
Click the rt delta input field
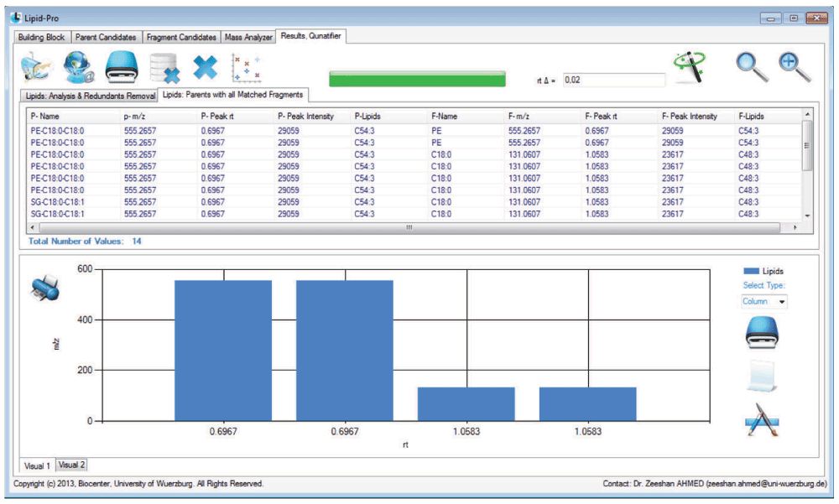tap(614, 81)
